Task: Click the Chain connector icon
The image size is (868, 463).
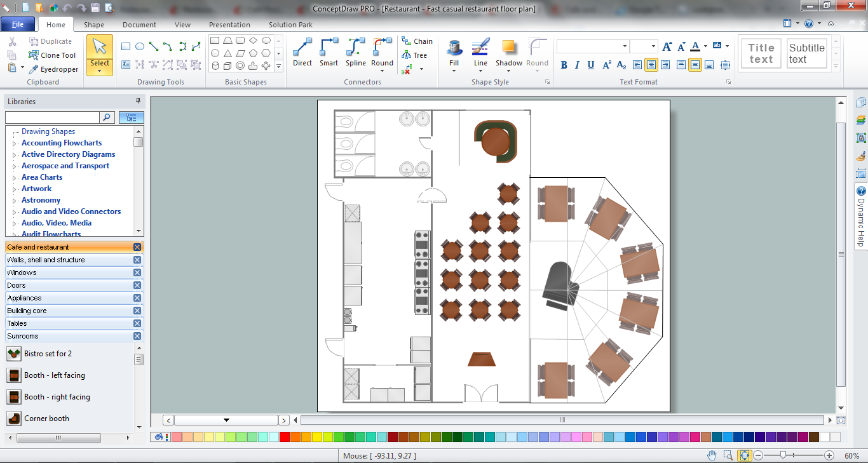Action: [x=417, y=41]
